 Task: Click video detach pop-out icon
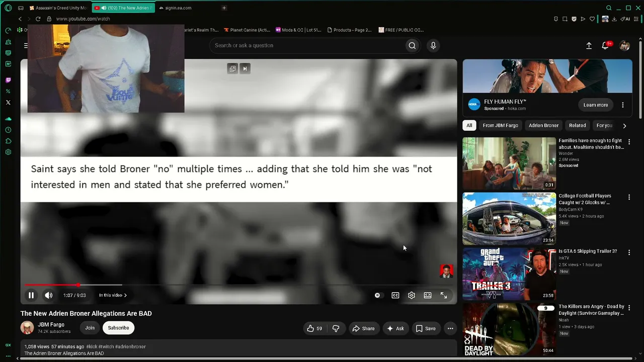(232, 68)
